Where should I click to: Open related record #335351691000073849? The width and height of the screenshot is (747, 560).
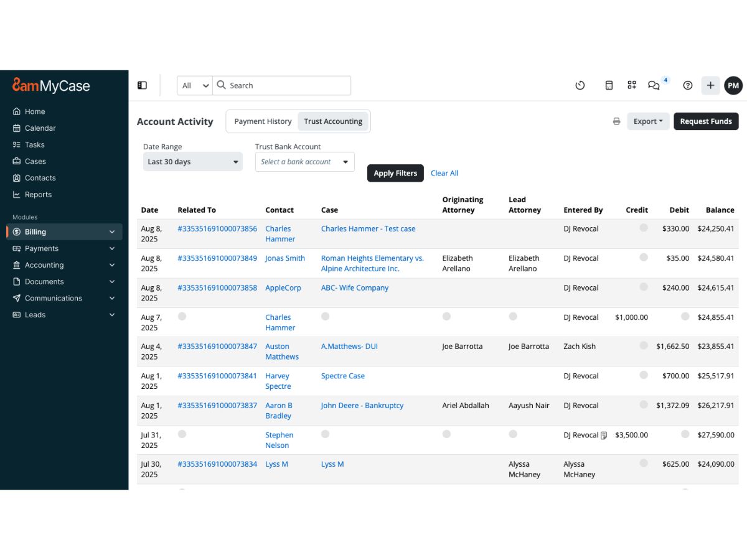coord(217,258)
